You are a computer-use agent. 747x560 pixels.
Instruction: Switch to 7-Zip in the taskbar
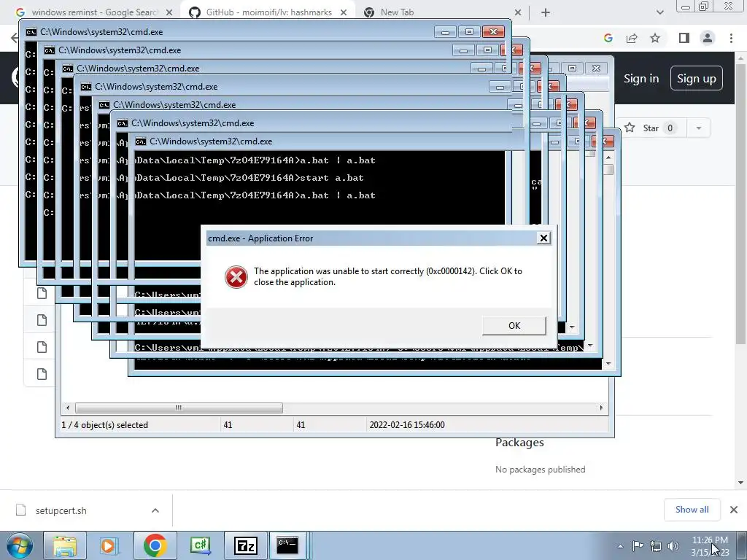pyautogui.click(x=246, y=545)
